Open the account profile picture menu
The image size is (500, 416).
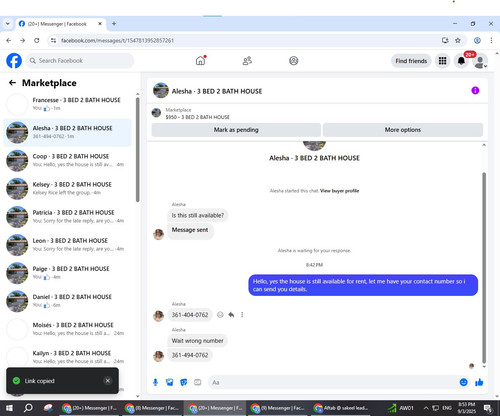tap(480, 61)
